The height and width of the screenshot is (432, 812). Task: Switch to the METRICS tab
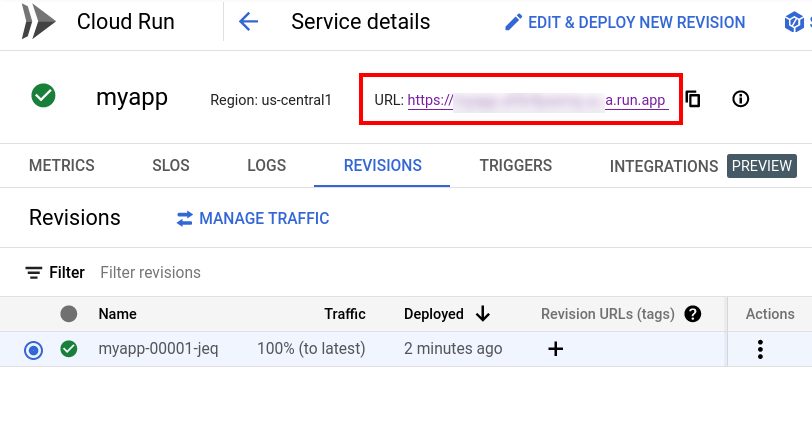(x=62, y=165)
